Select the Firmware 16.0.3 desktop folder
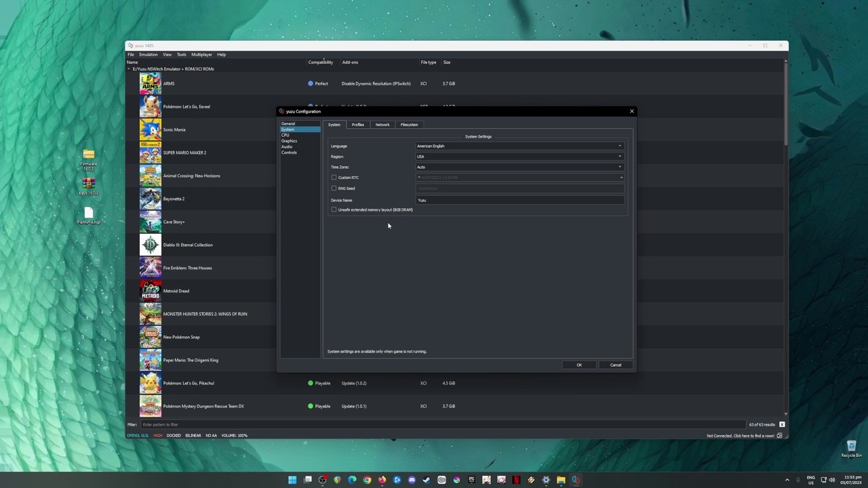The width and height of the screenshot is (868, 488). (88, 160)
